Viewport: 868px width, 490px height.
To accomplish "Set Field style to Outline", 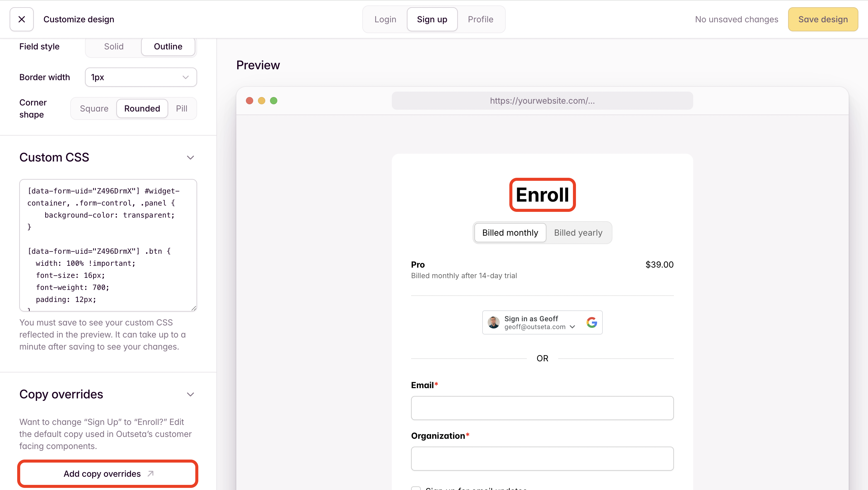I will click(168, 46).
